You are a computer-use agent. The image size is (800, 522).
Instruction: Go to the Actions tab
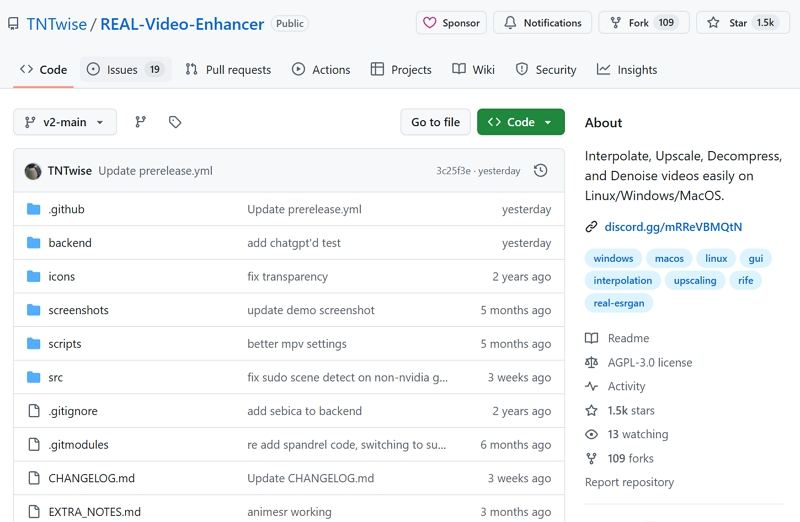pyautogui.click(x=321, y=69)
